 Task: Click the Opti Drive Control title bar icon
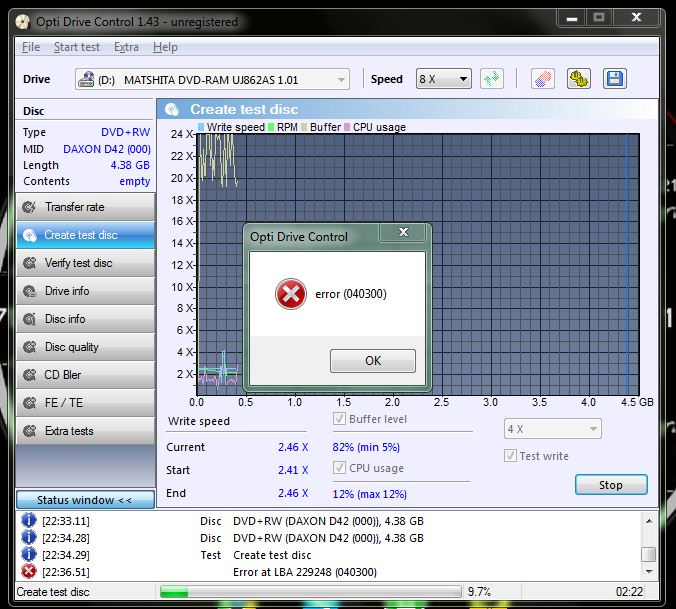coord(22,22)
